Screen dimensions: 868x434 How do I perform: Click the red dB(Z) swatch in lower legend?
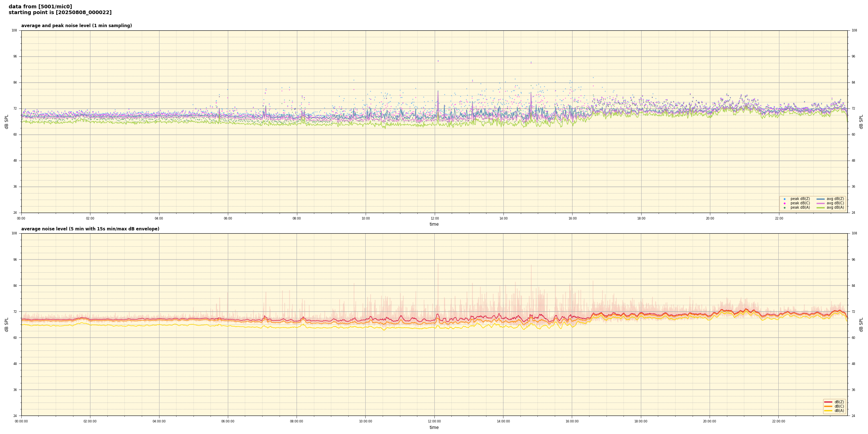[828, 402]
